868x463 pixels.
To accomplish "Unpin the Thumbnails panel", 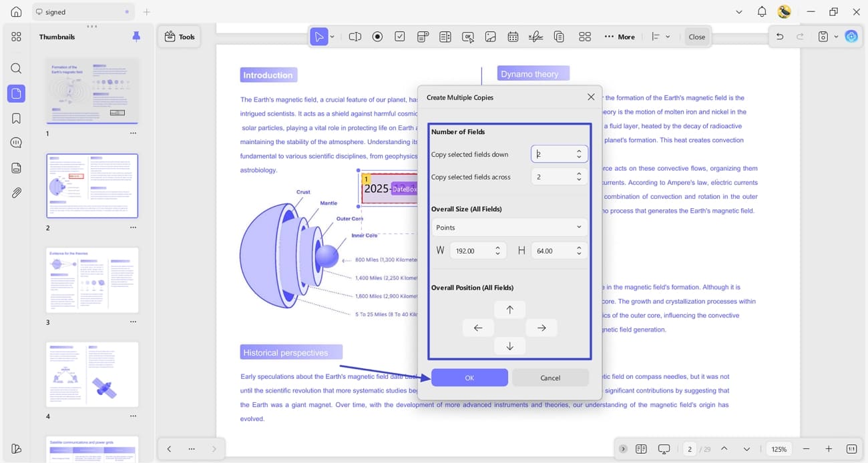I will [x=136, y=37].
